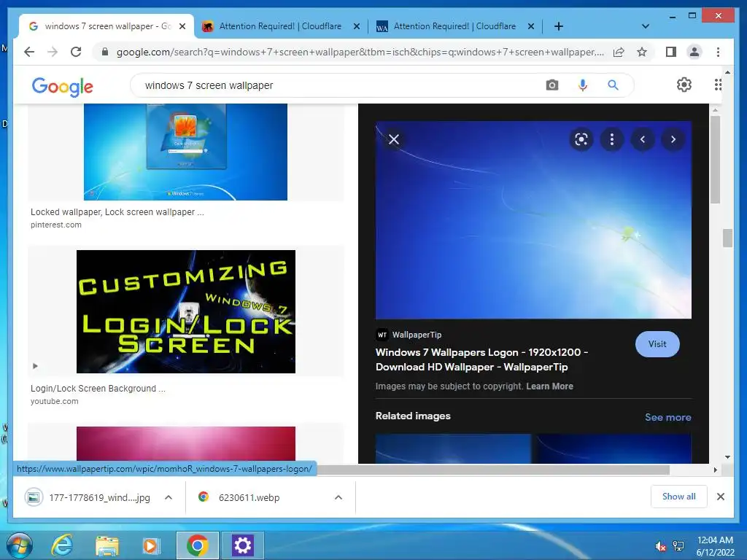Open the Chrome three-dot menu

(718, 52)
